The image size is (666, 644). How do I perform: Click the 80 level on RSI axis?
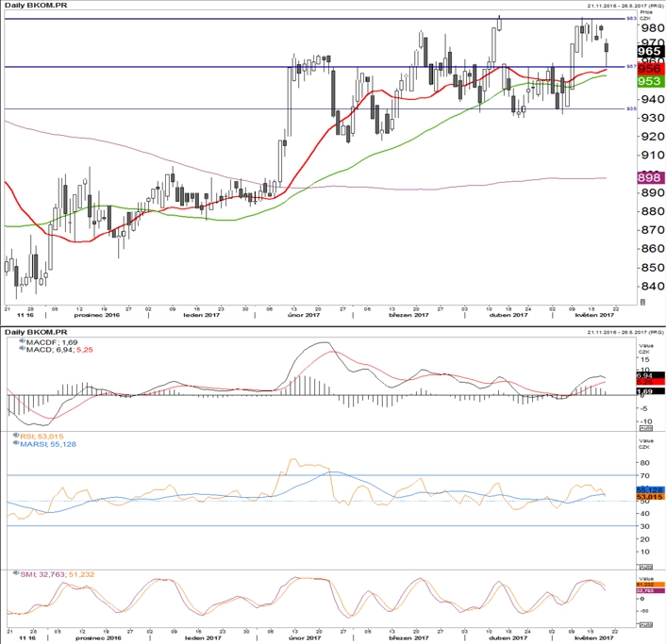644,463
